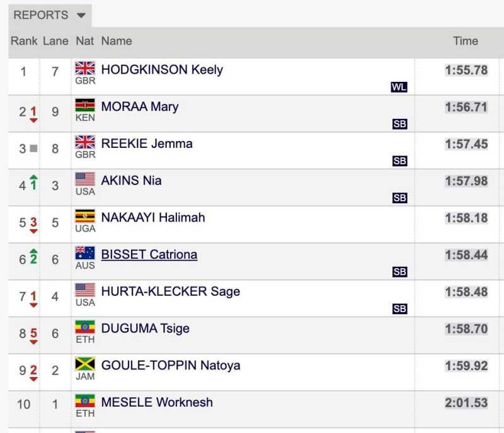Screen dimensions: 504x433
Task: Click the Name column header
Action: [117, 41]
